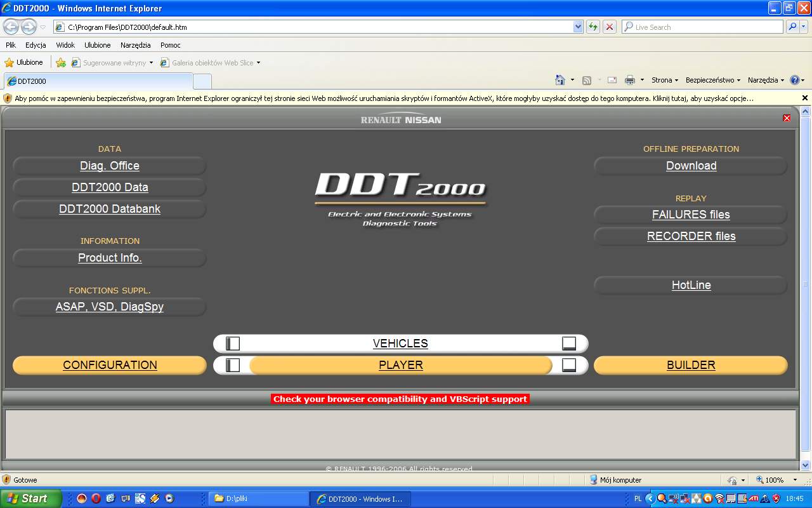Open the Diag. Office link

click(x=110, y=166)
